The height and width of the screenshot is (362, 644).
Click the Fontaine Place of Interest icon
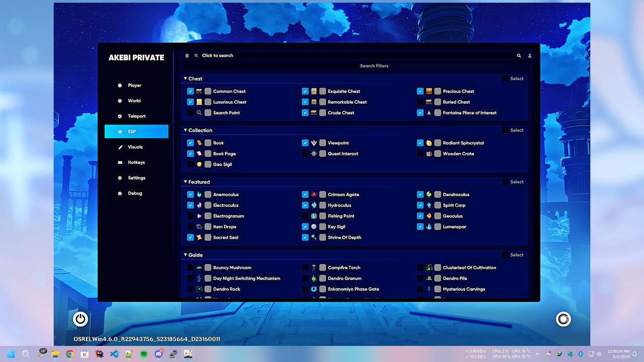point(429,113)
